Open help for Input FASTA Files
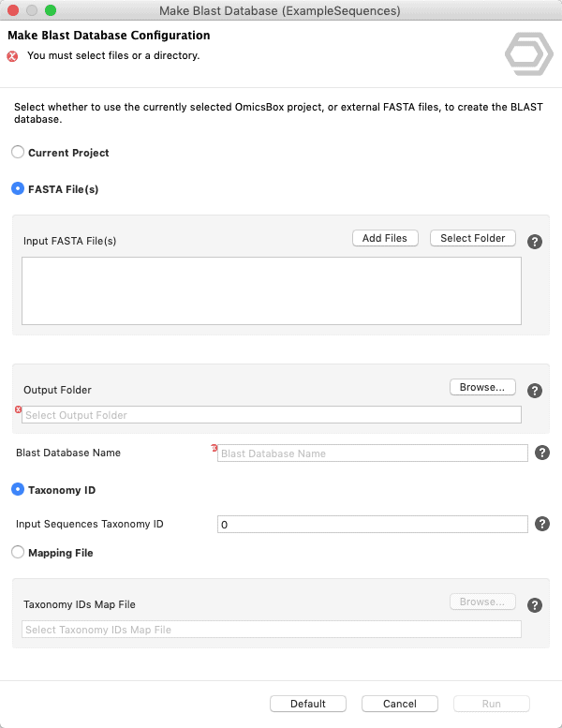This screenshot has width=562, height=728. 535,242
